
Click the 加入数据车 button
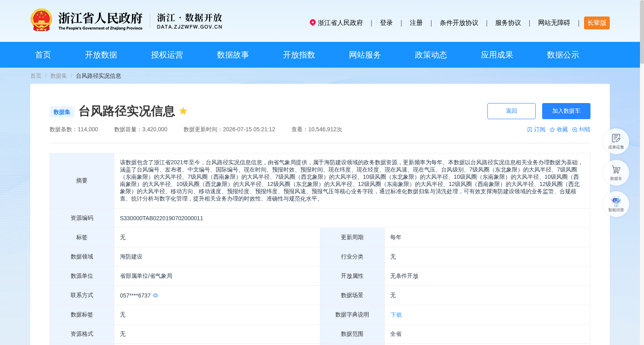coord(566,111)
